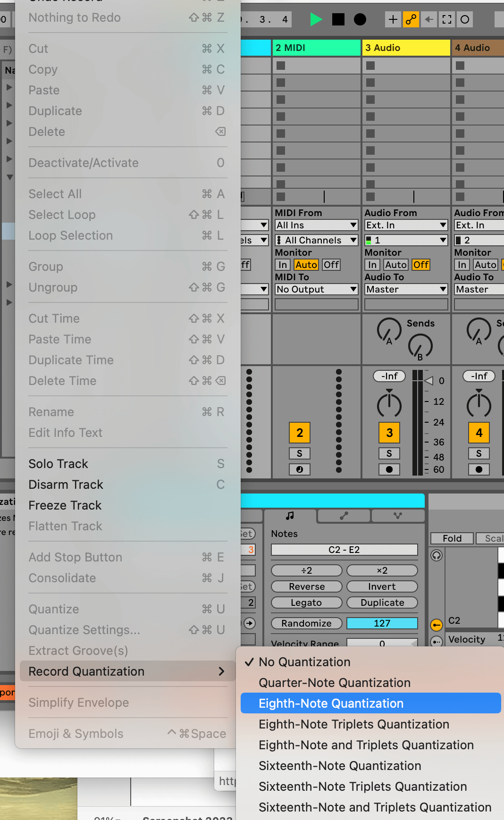Click the headphone preview icon in editor
Screen dimensions: 504x820
(437, 555)
